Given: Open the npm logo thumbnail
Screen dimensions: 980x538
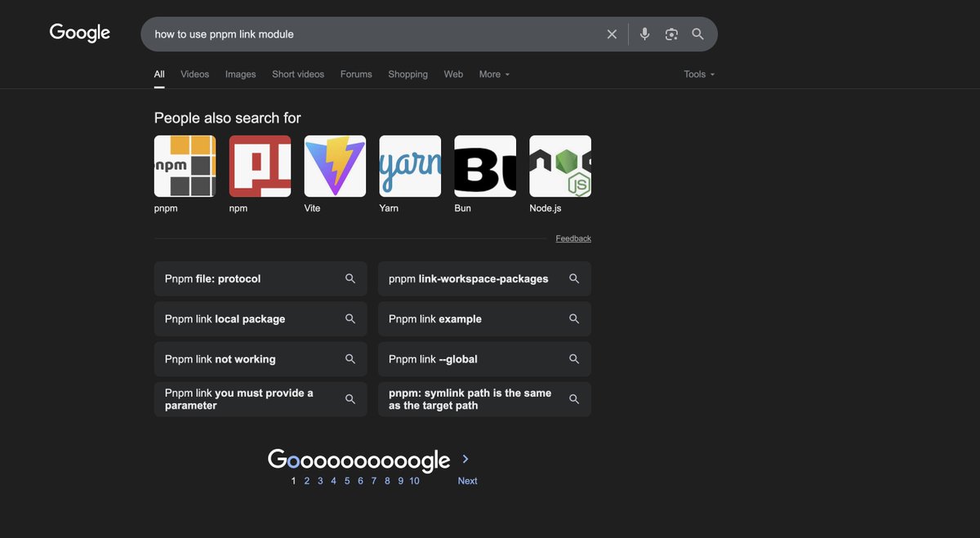Looking at the screenshot, I should (260, 167).
